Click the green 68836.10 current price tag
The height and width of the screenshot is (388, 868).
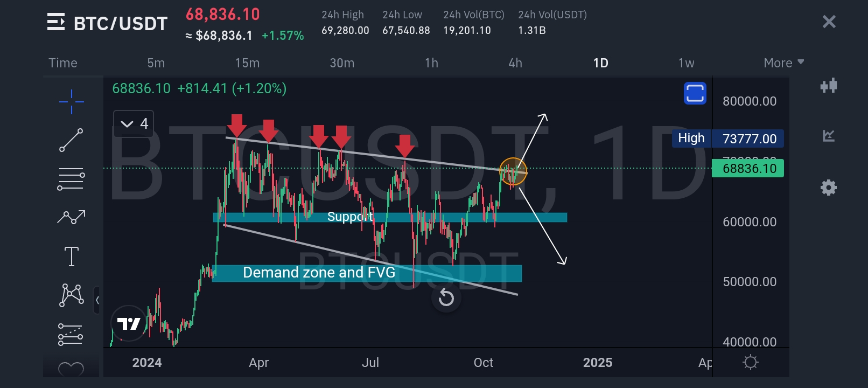click(748, 168)
